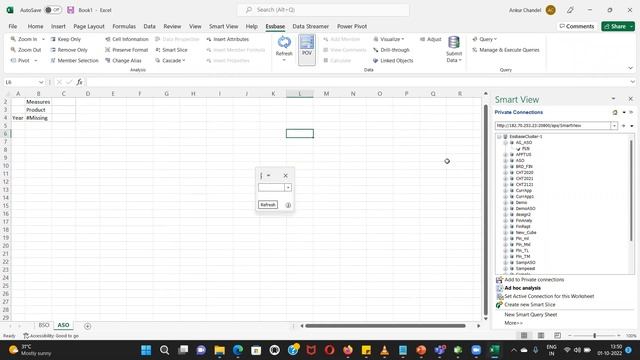The width and height of the screenshot is (640, 360).
Task: Select the PLN cube under AS_ASO
Action: [x=525, y=149]
